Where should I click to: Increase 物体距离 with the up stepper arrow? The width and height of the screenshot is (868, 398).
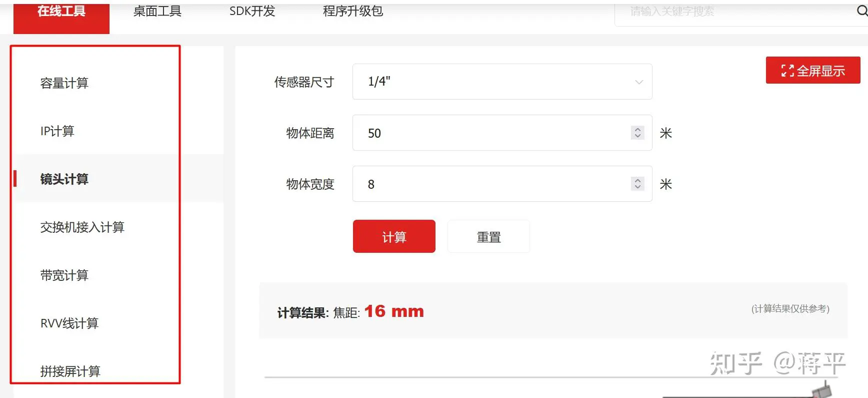pos(637,129)
